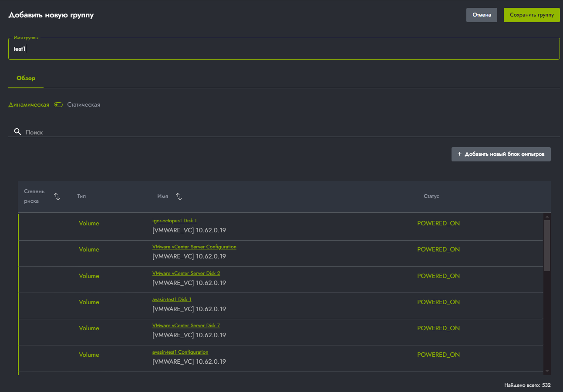Click the table vertical scrollbar thumb
This screenshot has height=392, width=563.
click(547, 245)
